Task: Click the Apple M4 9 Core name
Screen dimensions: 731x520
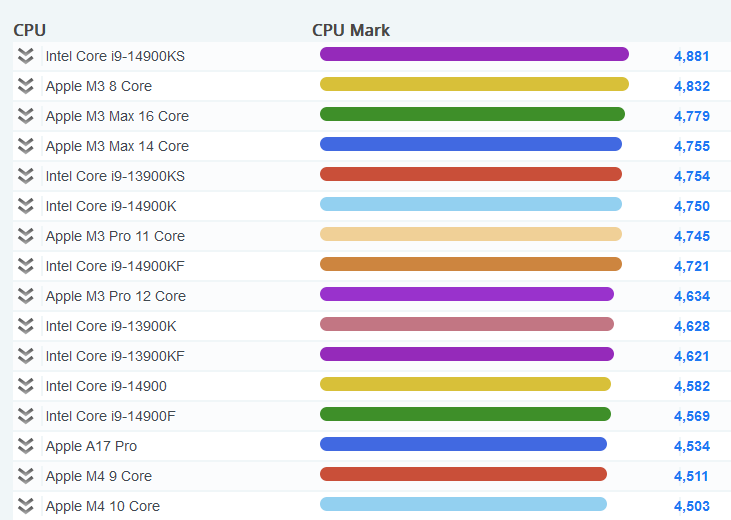Action: (x=98, y=476)
